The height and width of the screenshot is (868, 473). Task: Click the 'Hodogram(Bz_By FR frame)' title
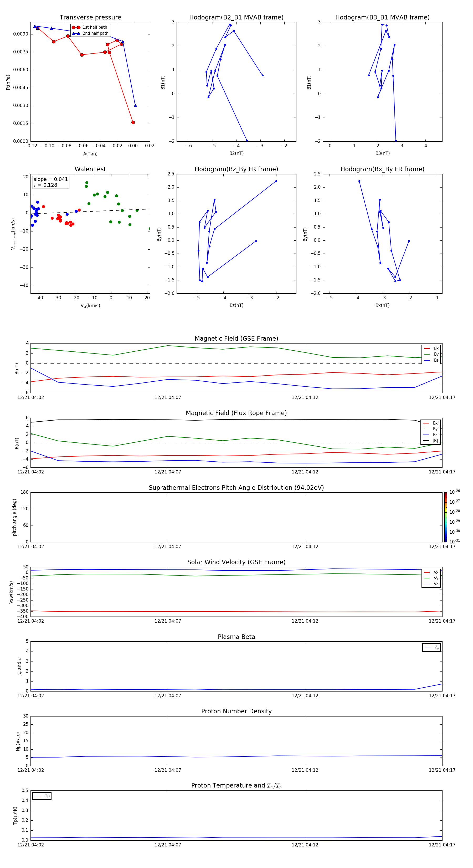236,169
